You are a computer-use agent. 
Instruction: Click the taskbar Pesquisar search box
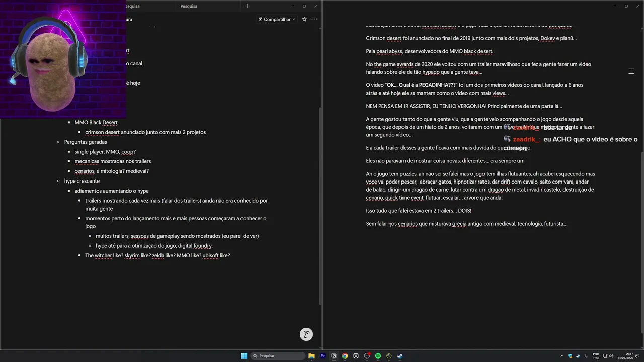278,356
